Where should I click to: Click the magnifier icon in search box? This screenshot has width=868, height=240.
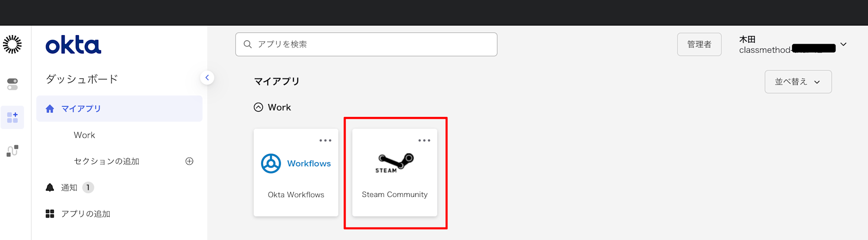(x=247, y=44)
